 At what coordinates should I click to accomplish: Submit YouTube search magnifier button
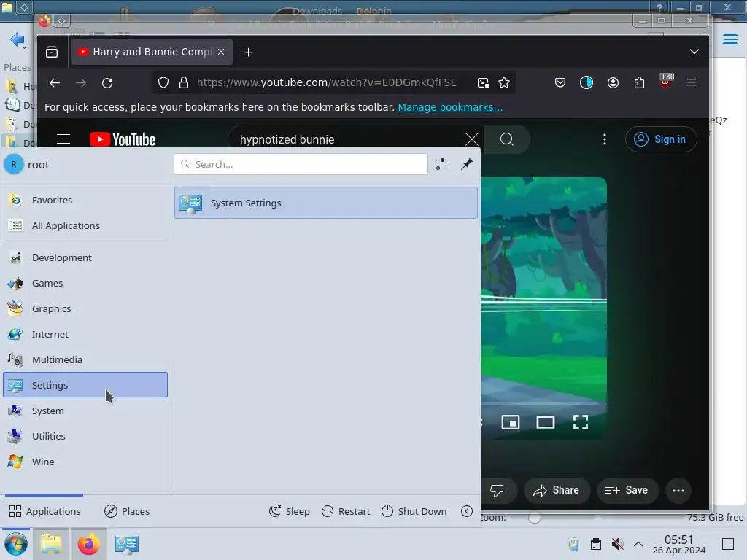click(507, 139)
